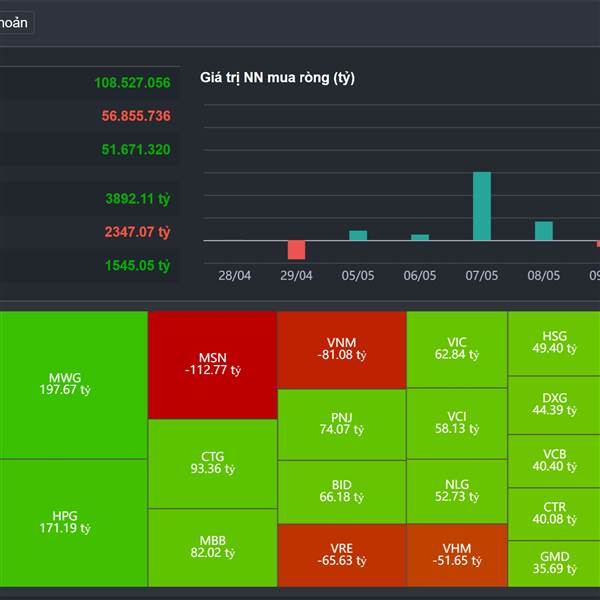This screenshot has width=600, height=600.
Task: Click the HPG 171.19 tỷ tile
Action: pos(72,522)
